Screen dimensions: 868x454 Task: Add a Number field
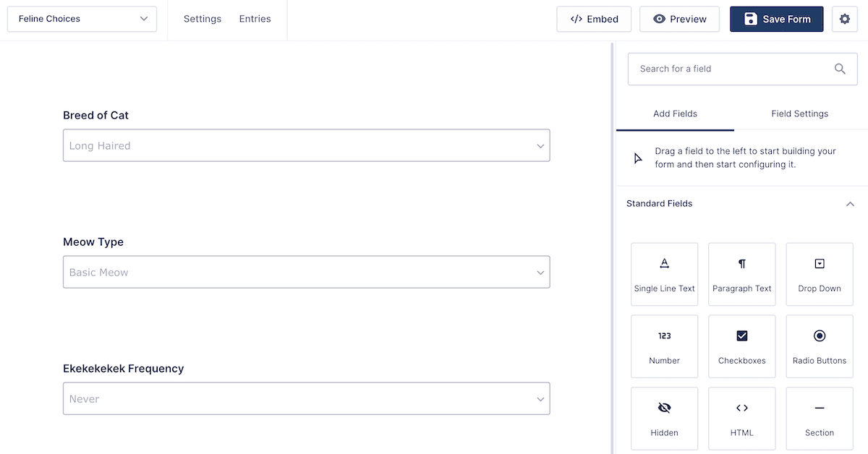coord(664,346)
